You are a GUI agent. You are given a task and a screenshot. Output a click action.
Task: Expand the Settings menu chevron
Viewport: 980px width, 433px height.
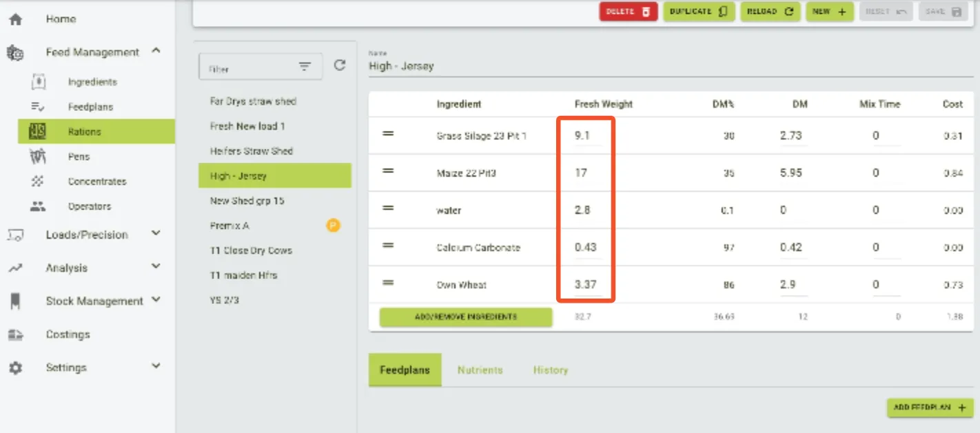tap(156, 367)
